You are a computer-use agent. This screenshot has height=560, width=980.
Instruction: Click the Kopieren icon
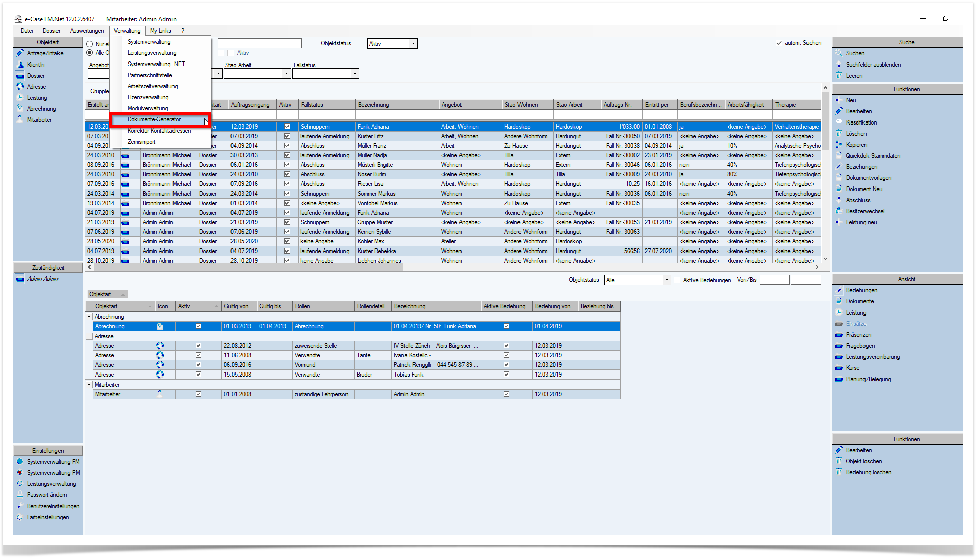coord(839,145)
